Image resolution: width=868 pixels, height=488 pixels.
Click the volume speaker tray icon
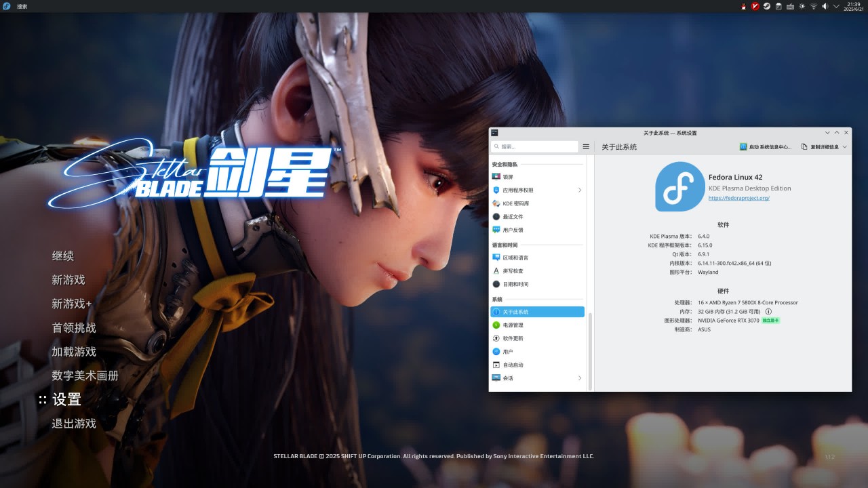[x=825, y=6]
